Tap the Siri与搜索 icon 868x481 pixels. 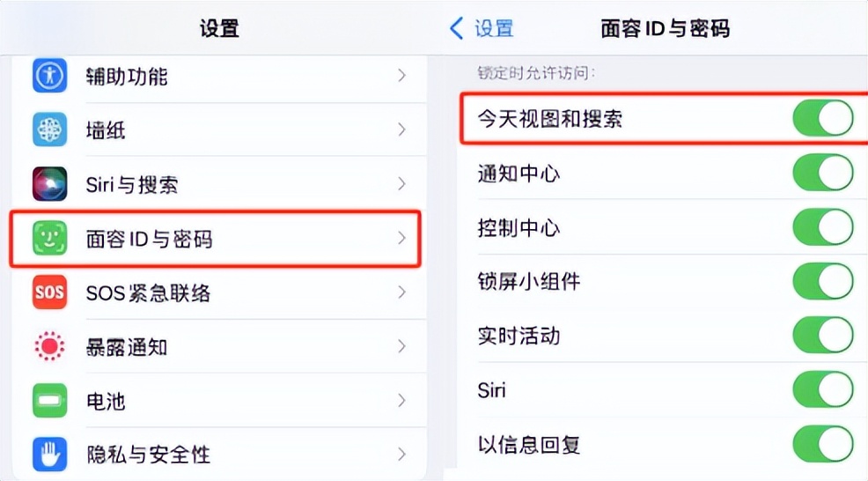[x=50, y=184]
